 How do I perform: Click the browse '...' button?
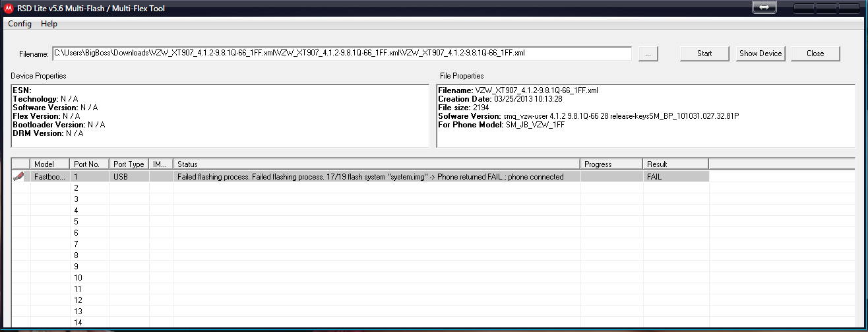pyautogui.click(x=648, y=53)
